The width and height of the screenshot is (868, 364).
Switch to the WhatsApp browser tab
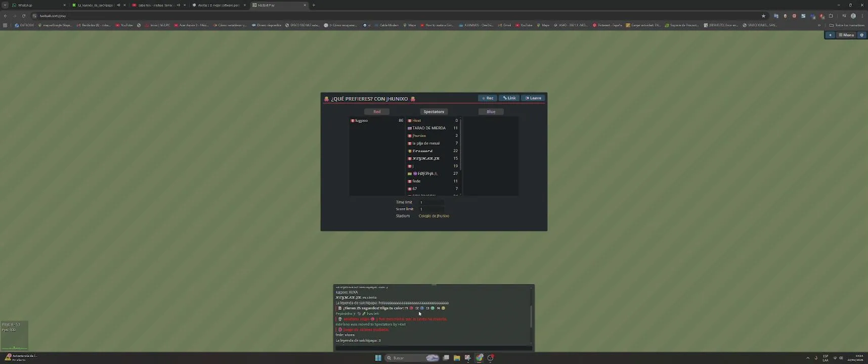[x=38, y=5]
